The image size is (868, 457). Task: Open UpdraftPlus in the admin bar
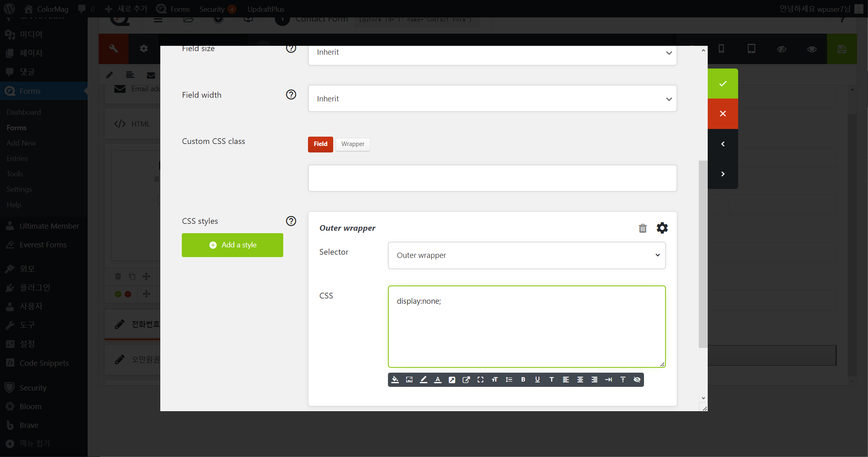click(265, 9)
